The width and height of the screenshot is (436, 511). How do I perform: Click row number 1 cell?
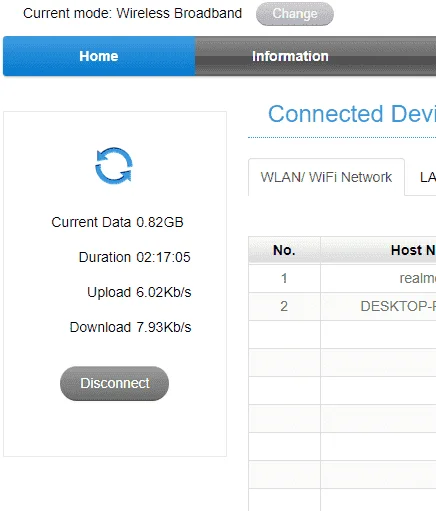284,278
